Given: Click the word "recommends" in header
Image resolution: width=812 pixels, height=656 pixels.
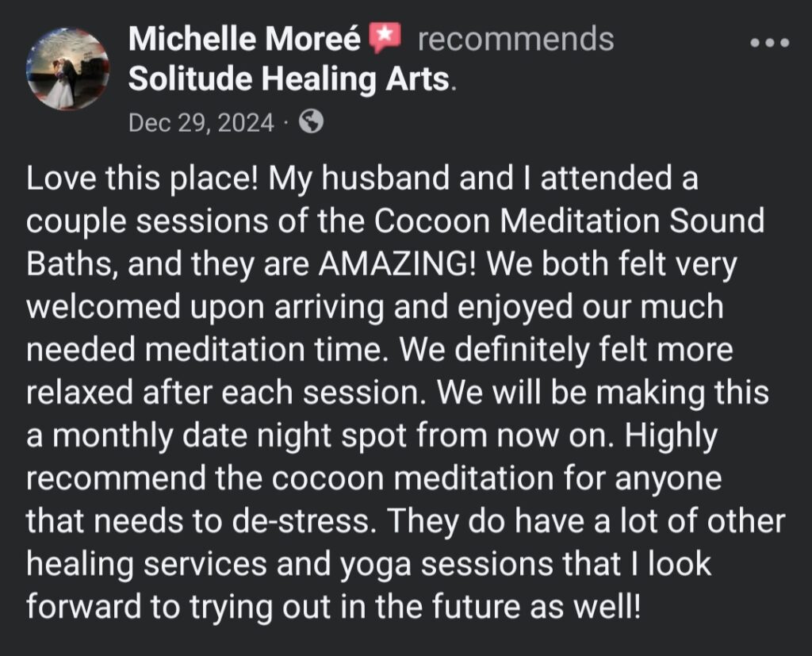Looking at the screenshot, I should pyautogui.click(x=515, y=39).
